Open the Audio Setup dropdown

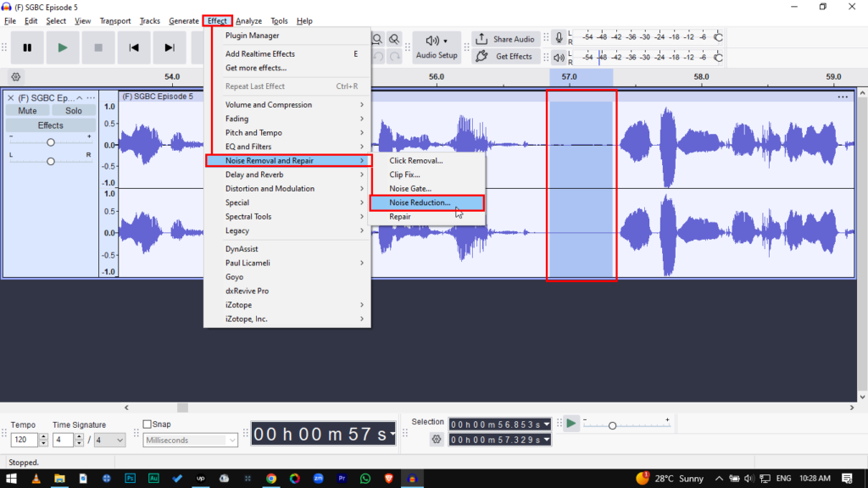[437, 47]
